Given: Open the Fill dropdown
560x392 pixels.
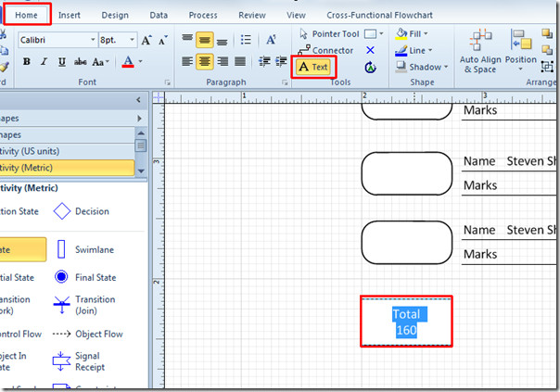Looking at the screenshot, I should tap(412, 33).
